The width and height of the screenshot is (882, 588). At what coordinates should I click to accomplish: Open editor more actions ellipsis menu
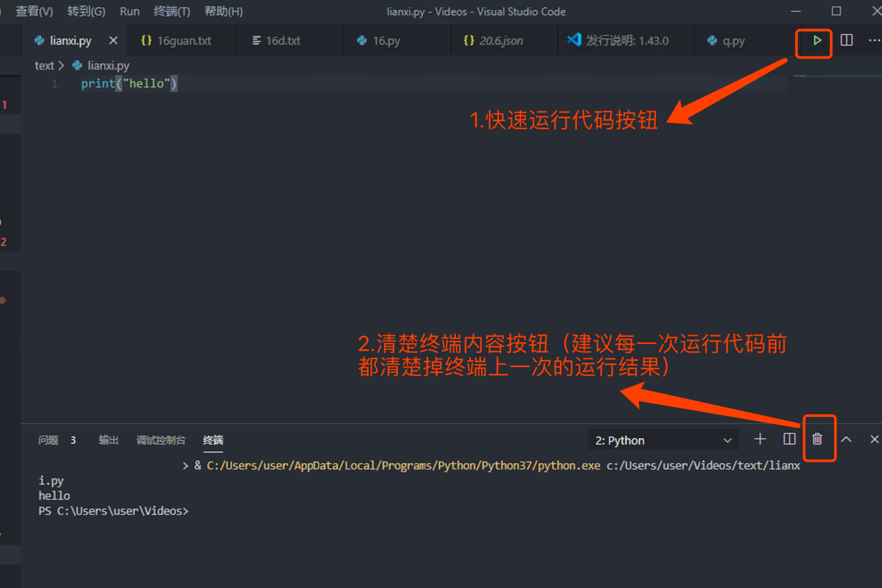click(x=874, y=41)
